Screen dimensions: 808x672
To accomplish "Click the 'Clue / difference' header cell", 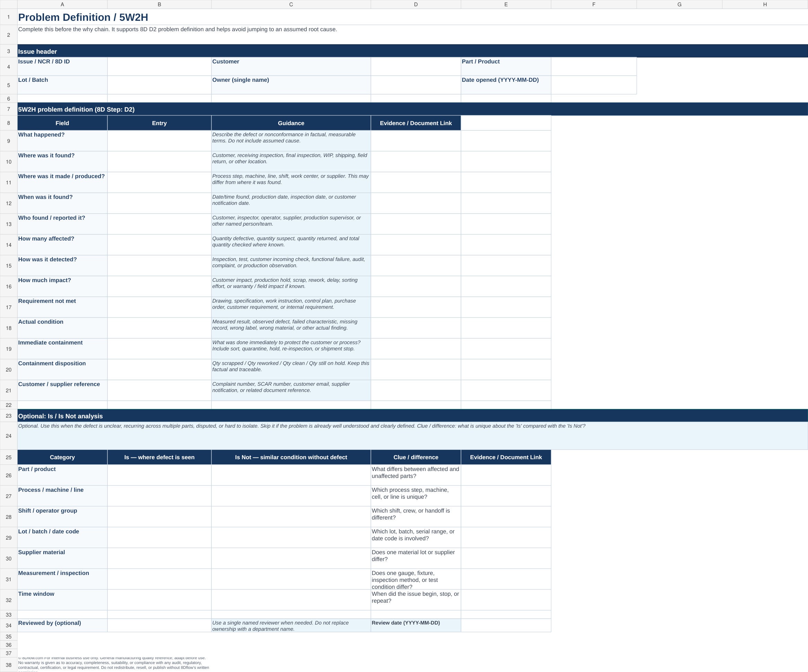I will click(416, 457).
